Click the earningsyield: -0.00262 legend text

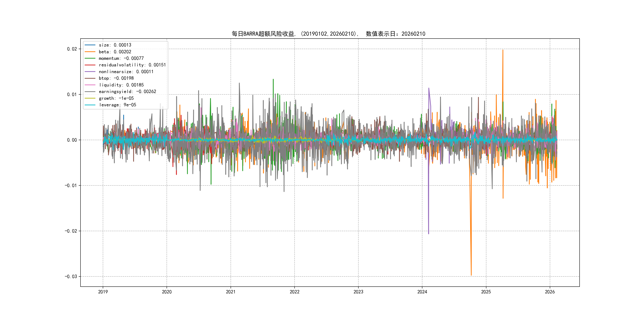click(127, 91)
